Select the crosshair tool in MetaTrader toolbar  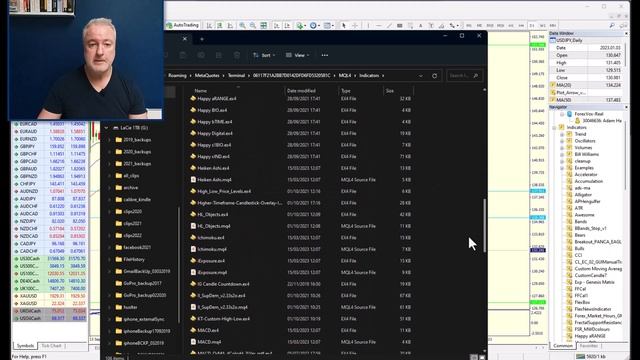click(x=355, y=25)
